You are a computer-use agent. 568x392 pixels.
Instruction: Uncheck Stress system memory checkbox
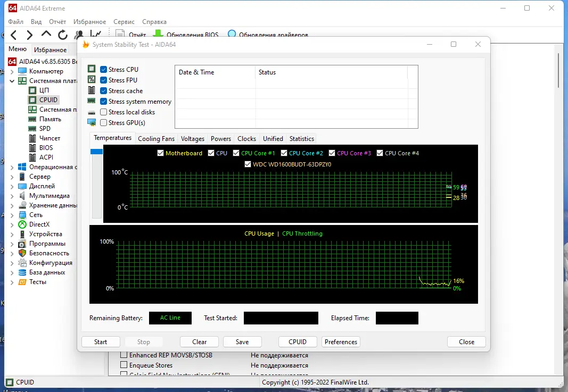[104, 102]
